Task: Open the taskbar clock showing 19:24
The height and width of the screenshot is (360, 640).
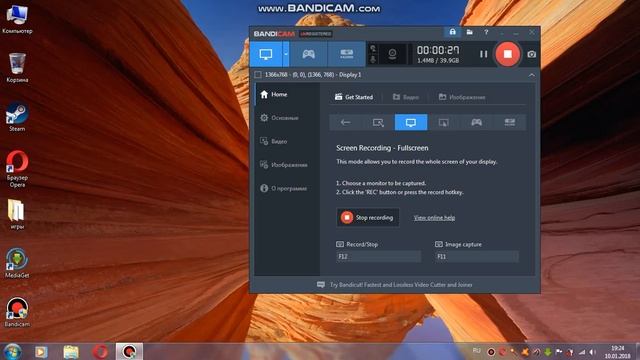Action: pyautogui.click(x=618, y=352)
